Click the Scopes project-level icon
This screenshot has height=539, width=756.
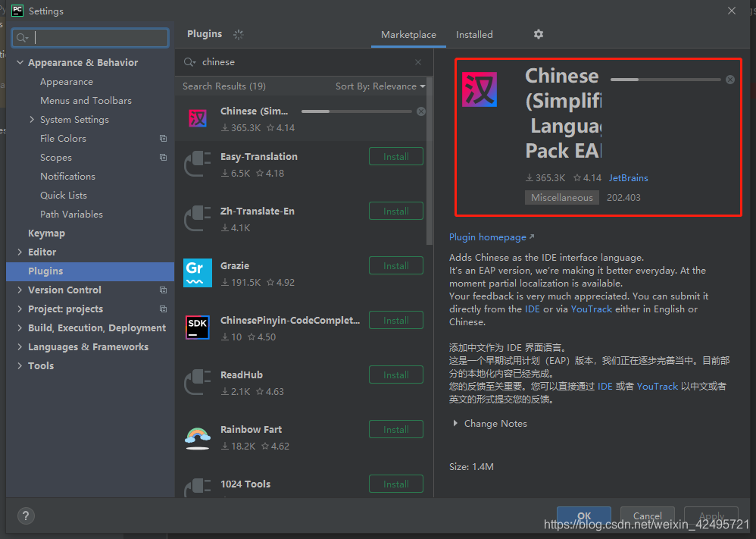coord(164,158)
